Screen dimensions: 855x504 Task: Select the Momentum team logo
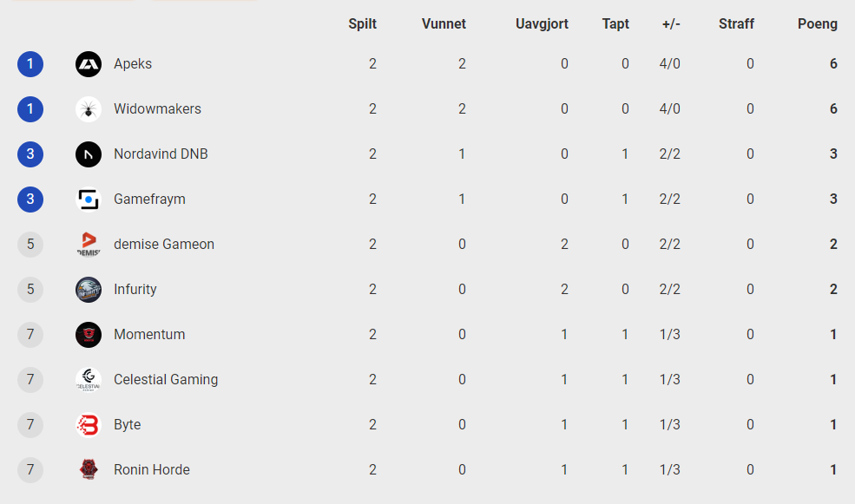pyautogui.click(x=89, y=335)
